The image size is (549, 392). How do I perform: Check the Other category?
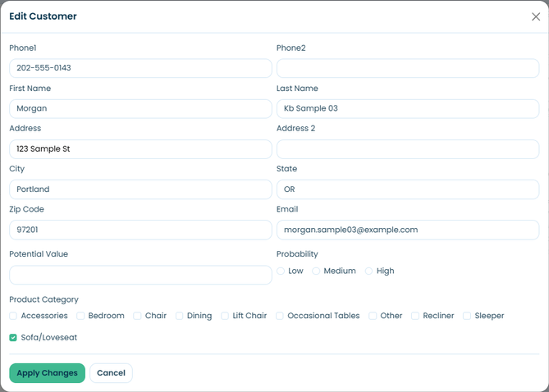[x=373, y=316]
